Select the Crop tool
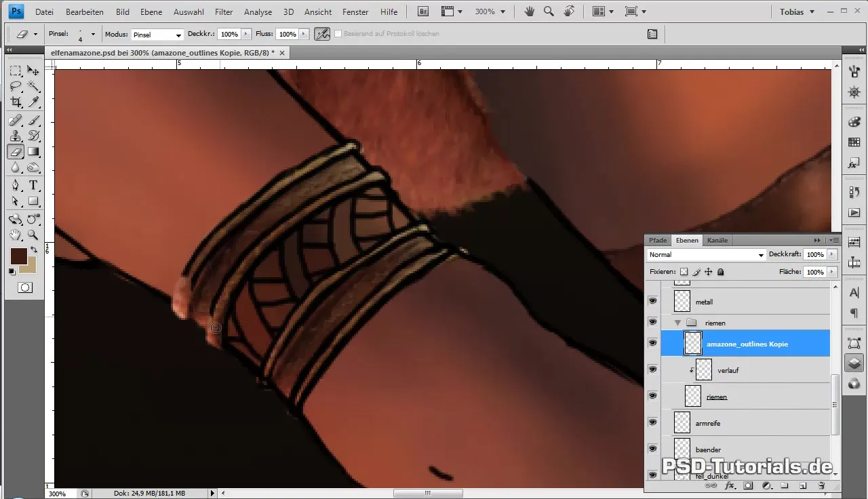The width and height of the screenshot is (868, 499). (16, 102)
